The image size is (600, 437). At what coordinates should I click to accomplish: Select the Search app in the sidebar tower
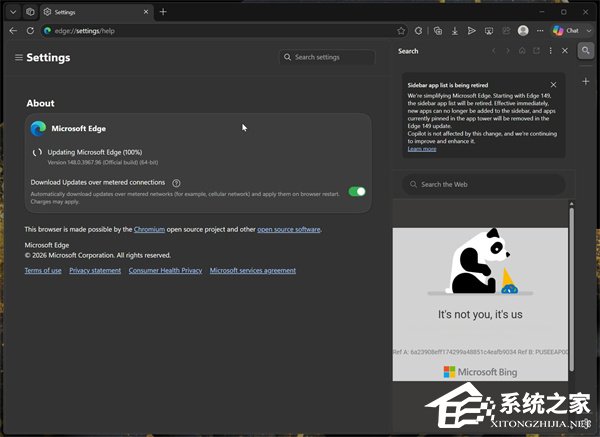click(x=585, y=51)
